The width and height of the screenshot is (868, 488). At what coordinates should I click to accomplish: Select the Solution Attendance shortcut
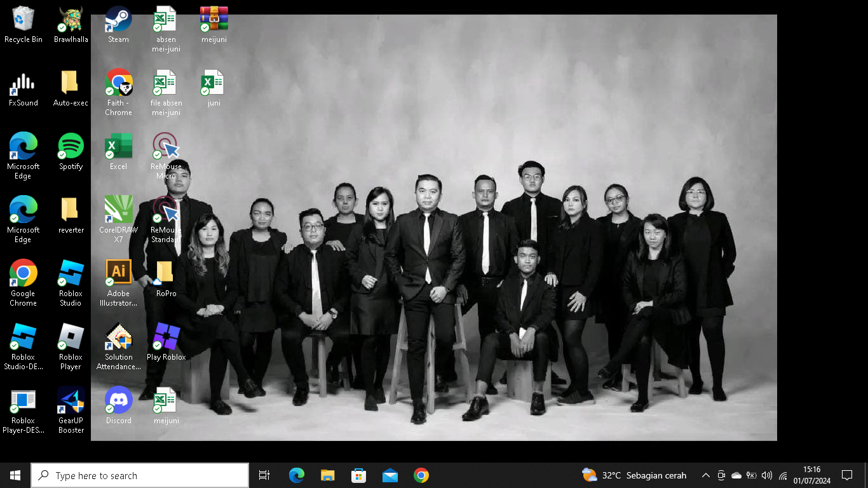click(118, 347)
